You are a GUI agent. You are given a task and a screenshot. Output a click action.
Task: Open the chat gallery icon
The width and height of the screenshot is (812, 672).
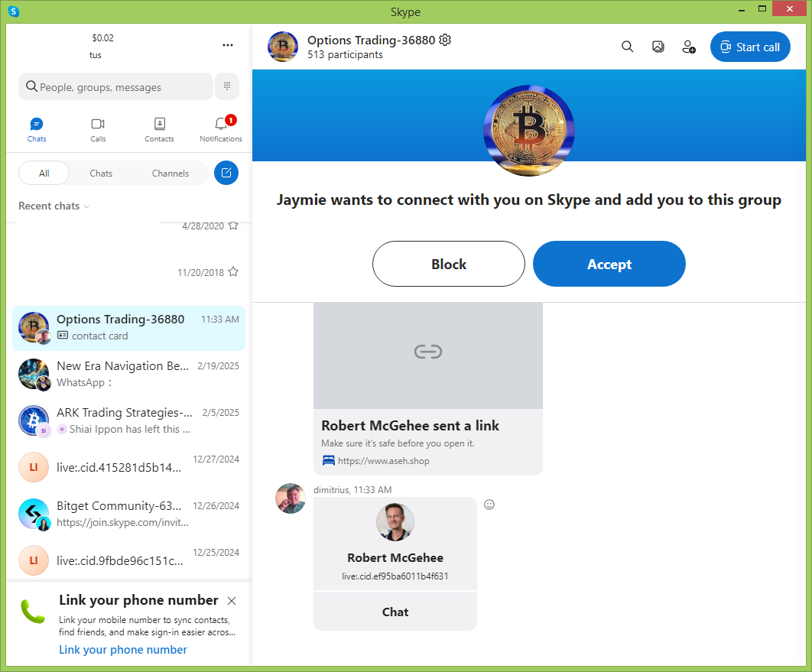tap(658, 47)
